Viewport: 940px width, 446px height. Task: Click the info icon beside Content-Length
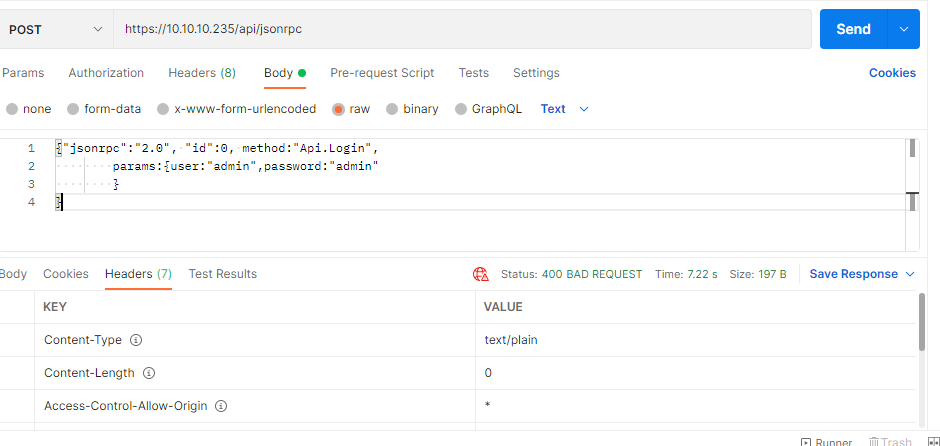pyautogui.click(x=149, y=373)
